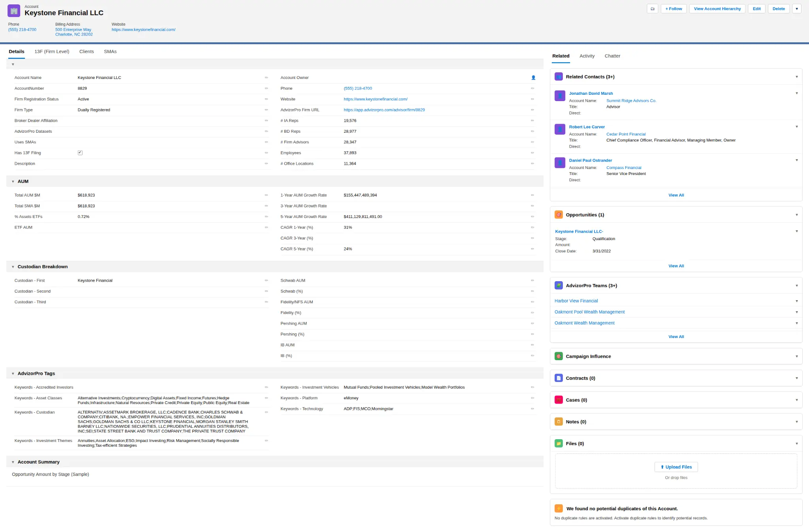
Task: Open Summit Ridge Advisors Co. account link
Action: pos(631,101)
